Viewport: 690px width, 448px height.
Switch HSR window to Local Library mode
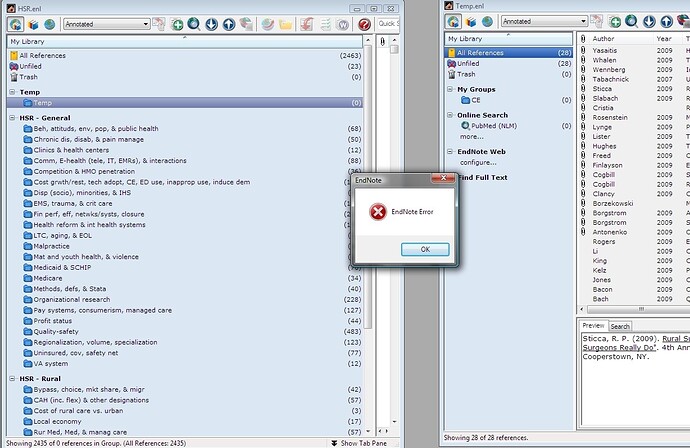click(x=33, y=24)
